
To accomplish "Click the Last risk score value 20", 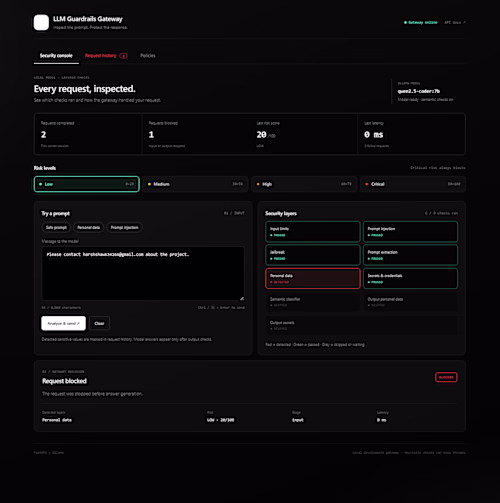I will pos(261,135).
